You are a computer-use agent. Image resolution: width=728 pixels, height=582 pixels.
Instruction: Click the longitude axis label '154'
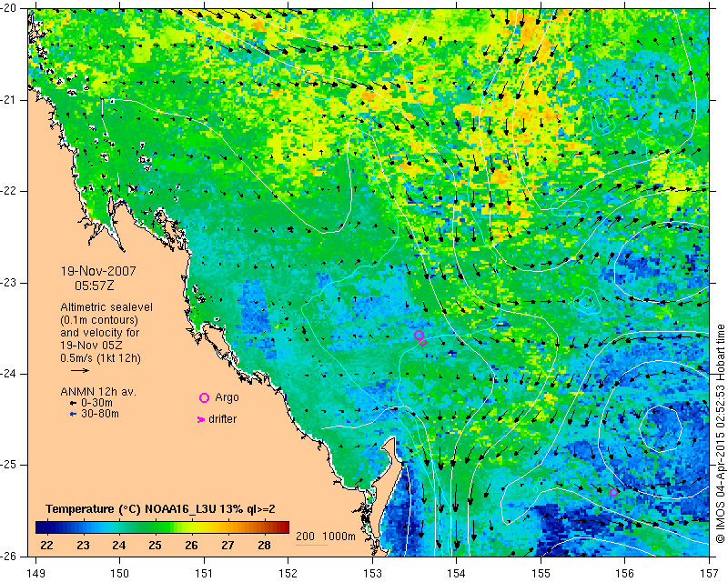tap(457, 574)
